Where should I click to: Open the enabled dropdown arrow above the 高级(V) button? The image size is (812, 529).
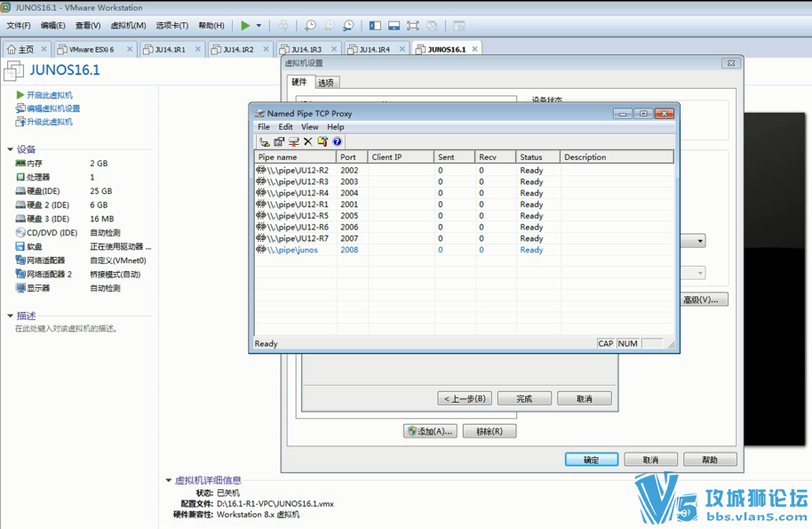[x=700, y=241]
